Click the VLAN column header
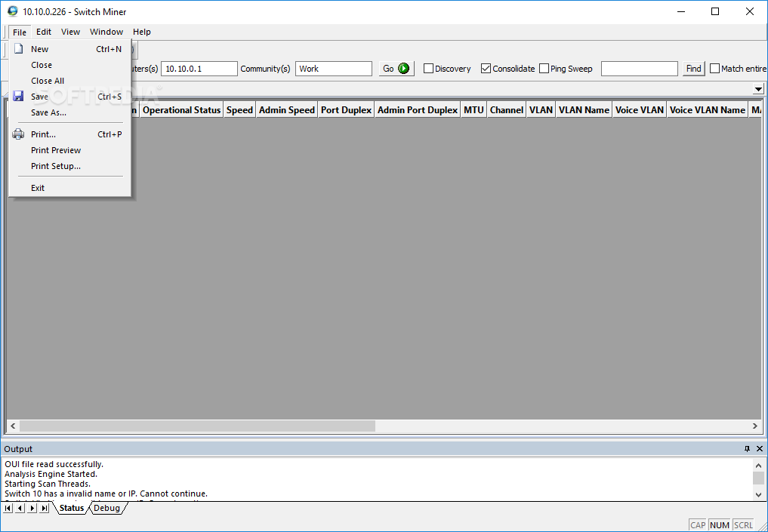Screen dimensions: 768x532 [541, 110]
